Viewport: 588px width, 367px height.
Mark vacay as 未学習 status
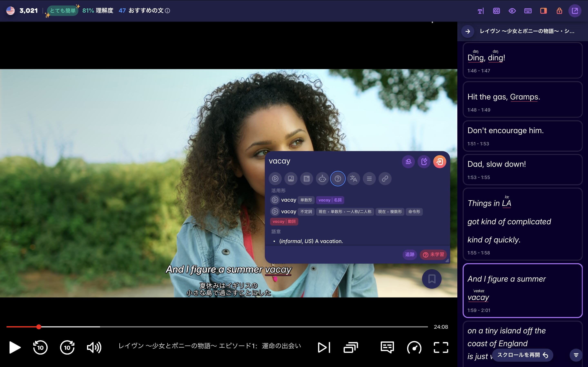point(433,255)
